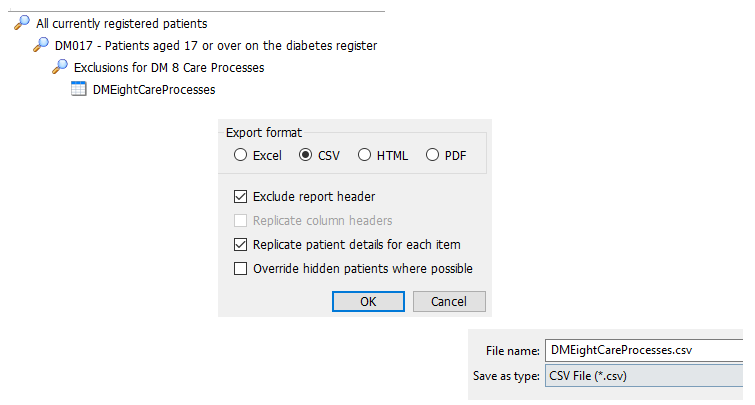Enable Override hidden patients where possible

tap(240, 268)
